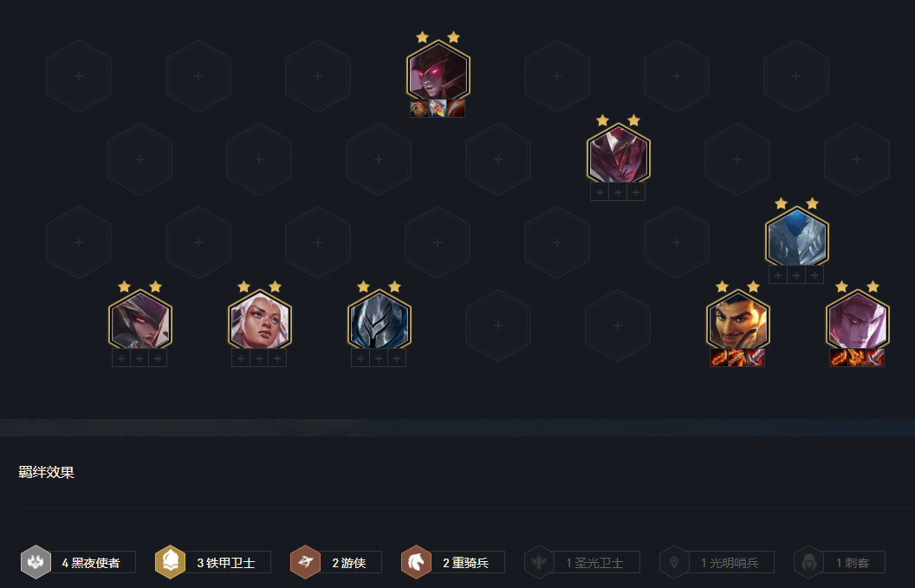915x588 pixels.
Task: Click first item on the pink-eyed hooded champion
Action: pyautogui.click(x=419, y=108)
